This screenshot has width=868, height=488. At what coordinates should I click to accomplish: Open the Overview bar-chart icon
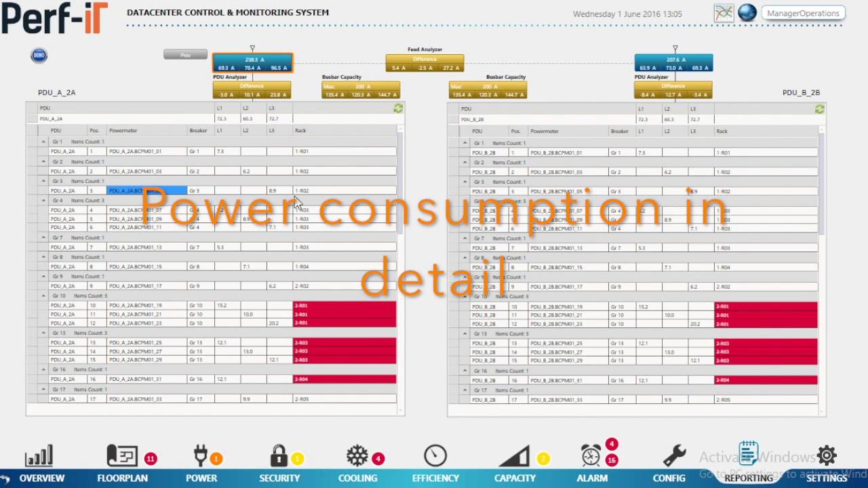point(39,456)
